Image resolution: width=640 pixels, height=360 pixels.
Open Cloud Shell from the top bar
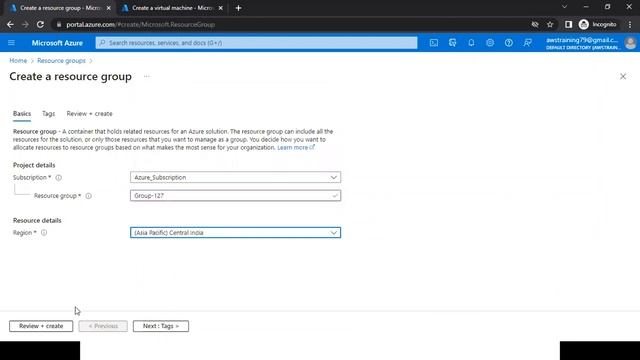click(434, 43)
